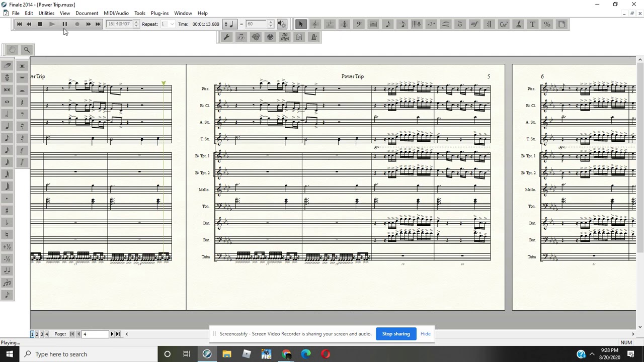This screenshot has height=362, width=644.
Task: Select the Speedy Entry tool
Action: click(403, 24)
